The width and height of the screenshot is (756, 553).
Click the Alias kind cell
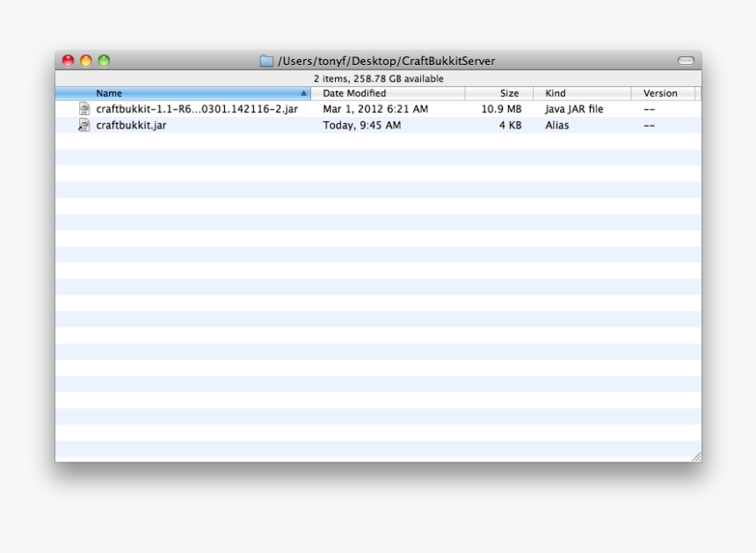[556, 126]
